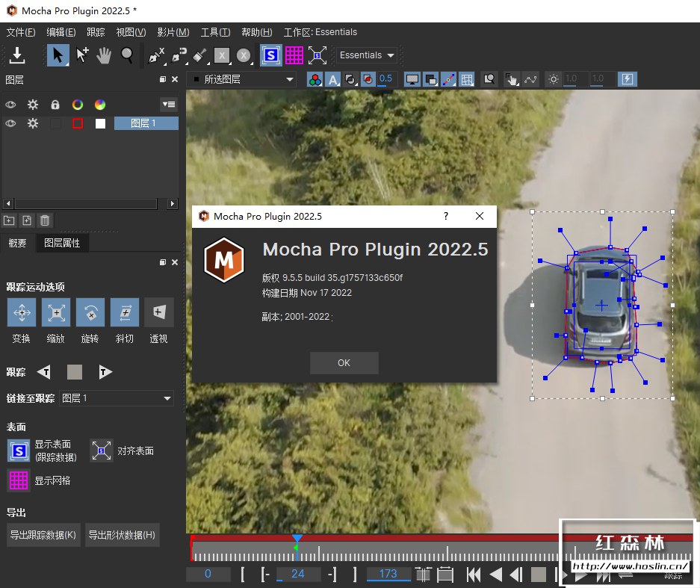700x588 pixels.
Task: Click the white matte color swatch of 图层 1
Action: [x=100, y=123]
